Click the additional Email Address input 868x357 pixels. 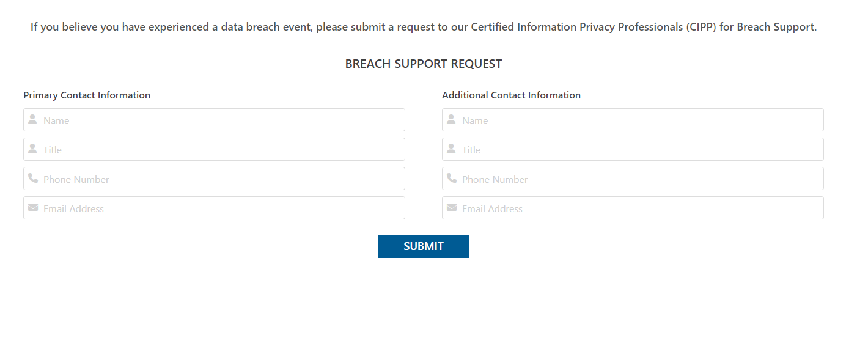point(633,208)
